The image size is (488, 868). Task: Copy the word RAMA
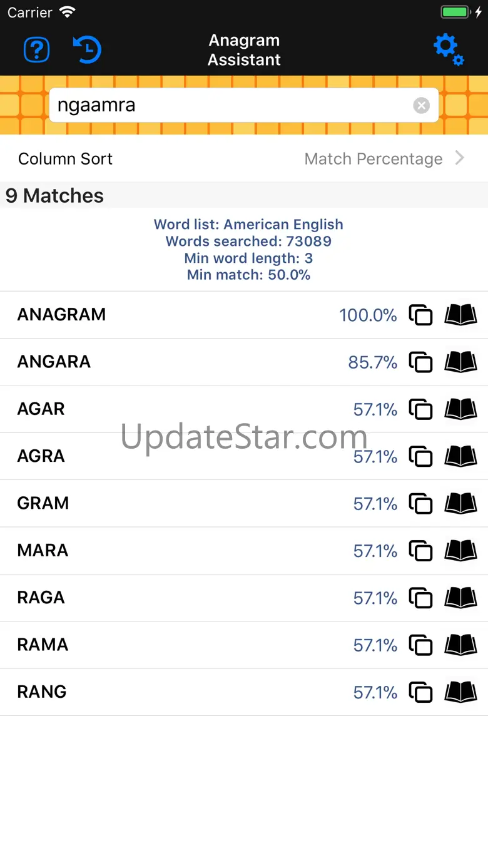(421, 645)
